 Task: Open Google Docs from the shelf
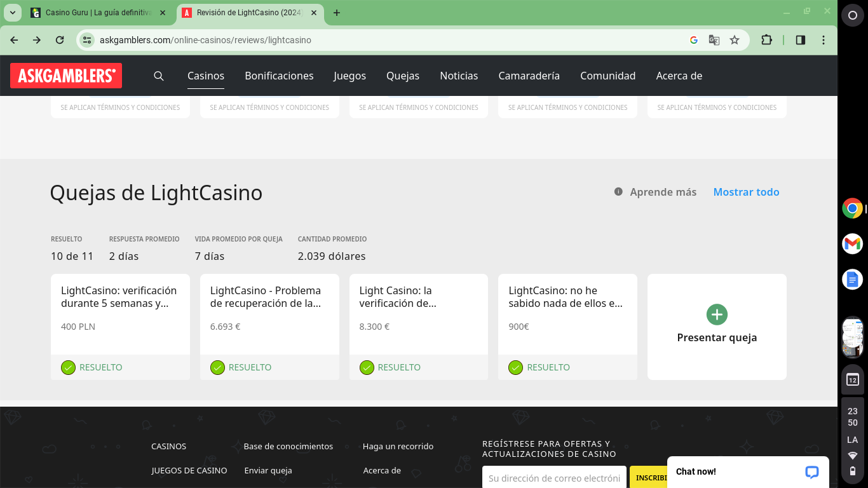852,279
